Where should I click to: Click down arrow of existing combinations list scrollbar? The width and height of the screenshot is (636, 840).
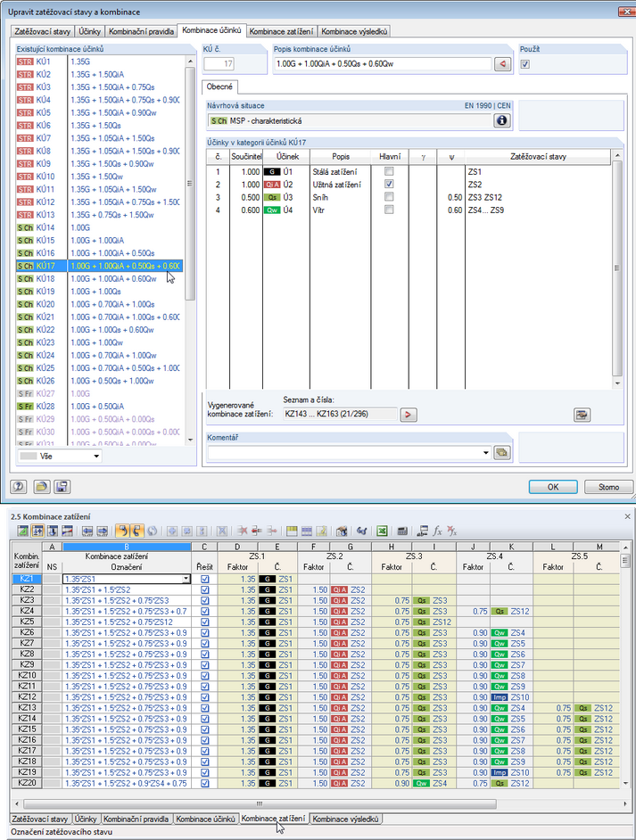[190, 440]
